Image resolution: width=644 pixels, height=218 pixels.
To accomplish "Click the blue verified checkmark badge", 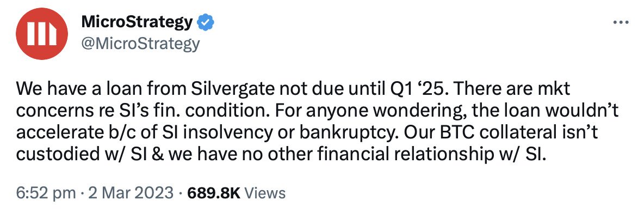I will click(205, 22).
